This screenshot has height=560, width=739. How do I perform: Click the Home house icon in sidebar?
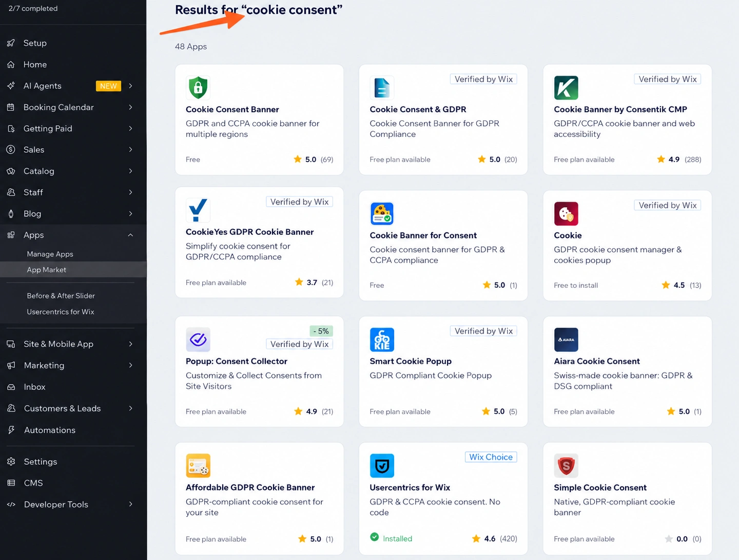11,65
